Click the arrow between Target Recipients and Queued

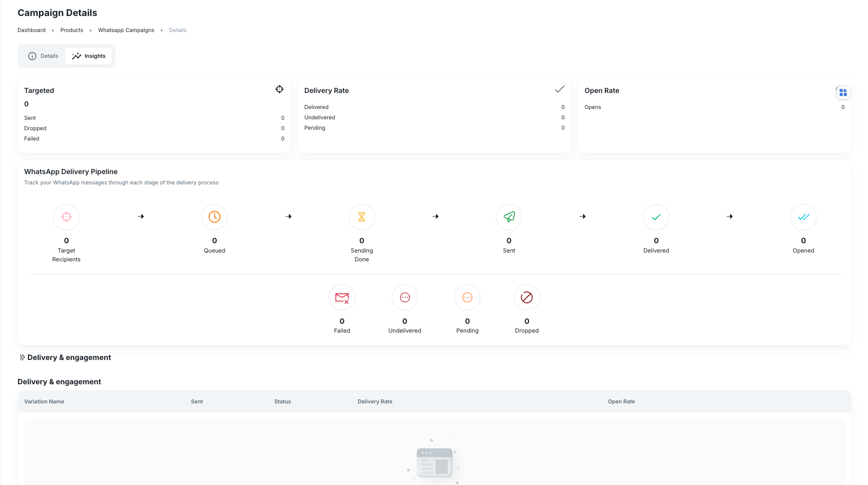pos(141,216)
